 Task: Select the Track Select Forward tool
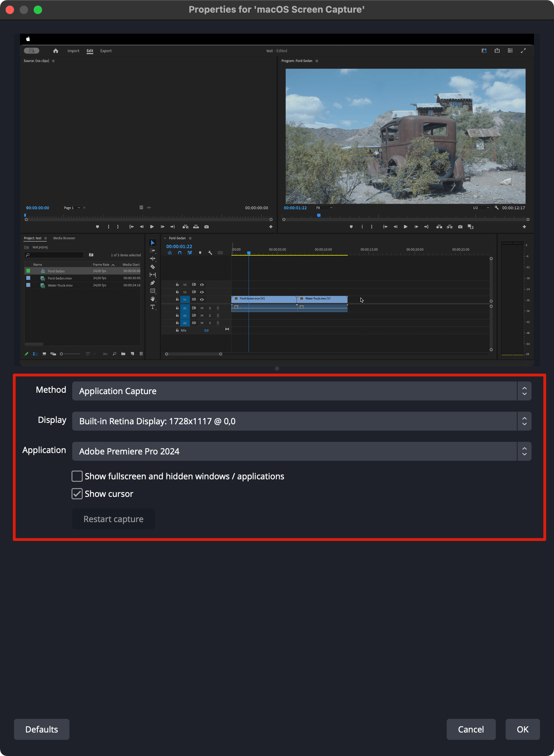pos(153,251)
